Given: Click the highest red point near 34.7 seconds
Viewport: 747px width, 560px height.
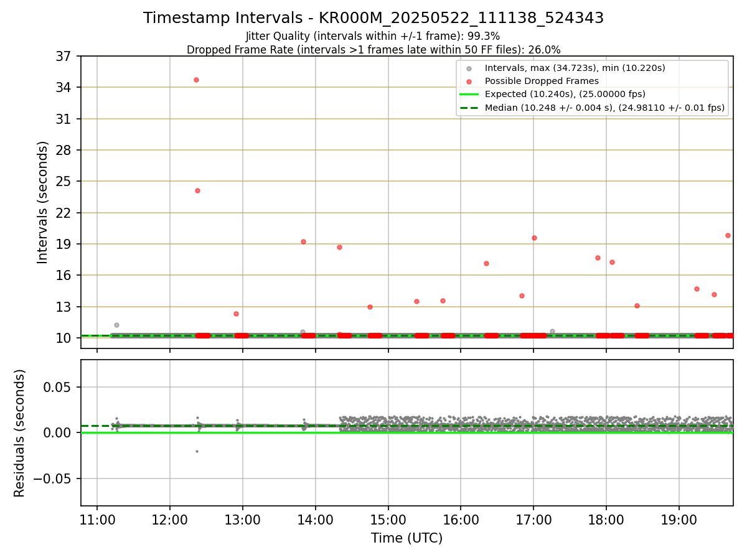Looking at the screenshot, I should pos(196,80).
